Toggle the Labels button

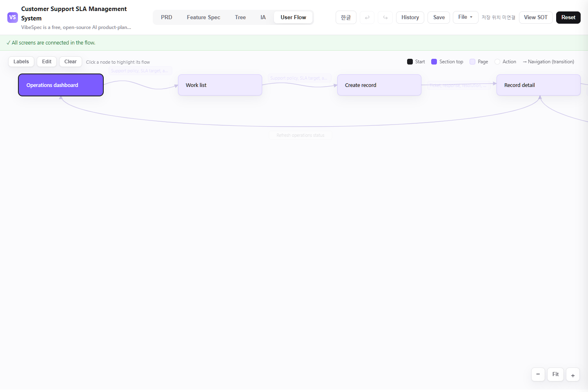click(21, 62)
